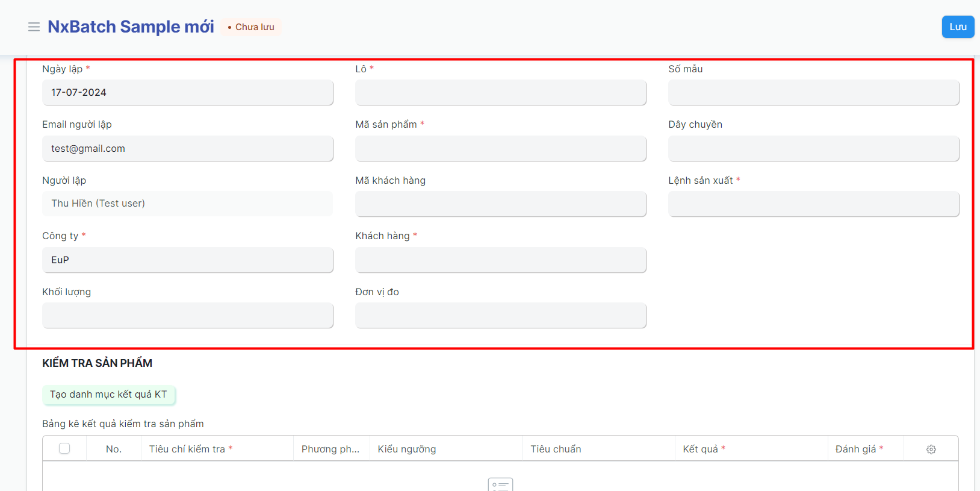
Task: Select the Mã khách hàng field
Action: 500,204
